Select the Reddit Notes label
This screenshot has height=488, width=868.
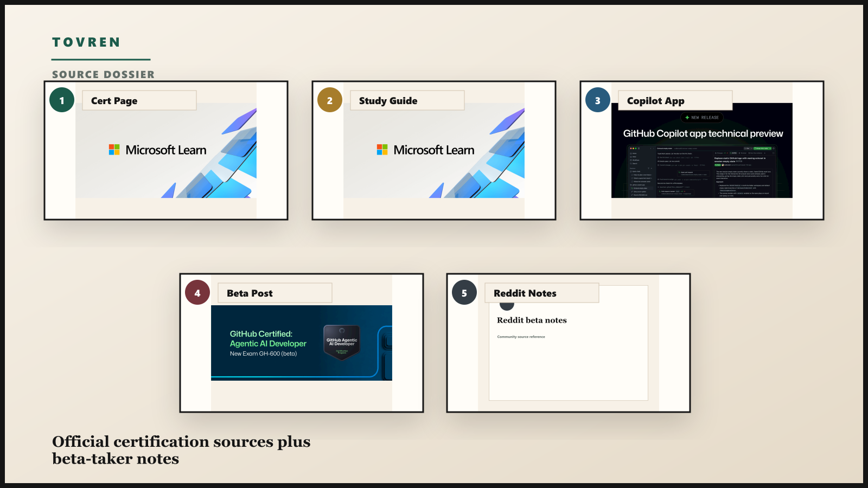pos(542,293)
